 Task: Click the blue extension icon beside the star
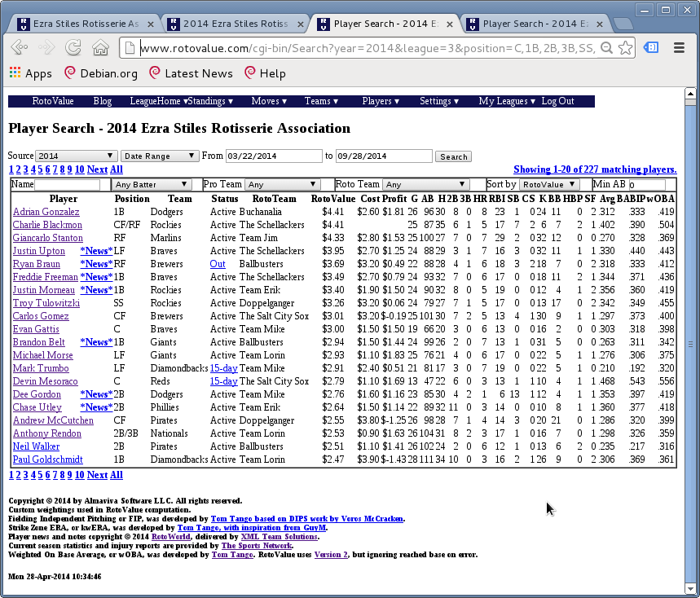click(651, 47)
